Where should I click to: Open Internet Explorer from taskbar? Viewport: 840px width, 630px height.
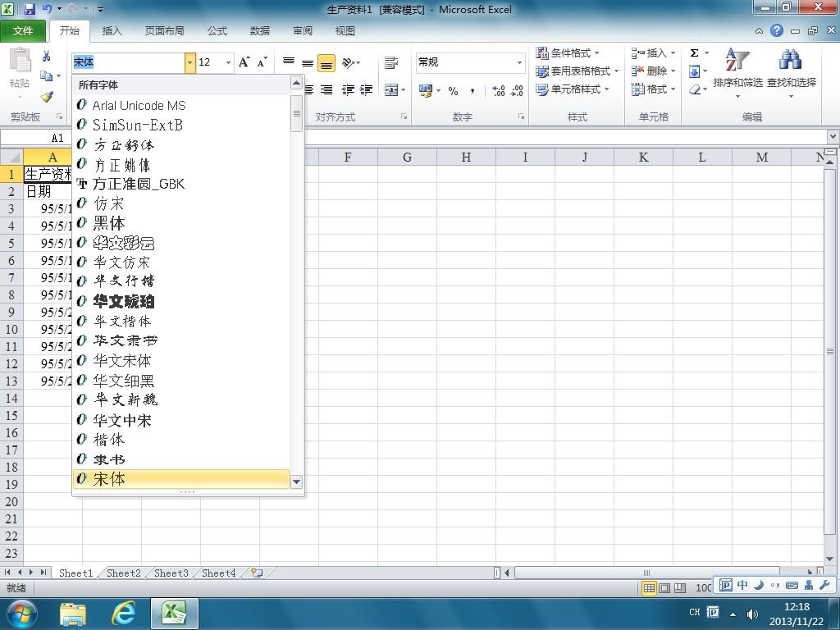click(x=123, y=614)
